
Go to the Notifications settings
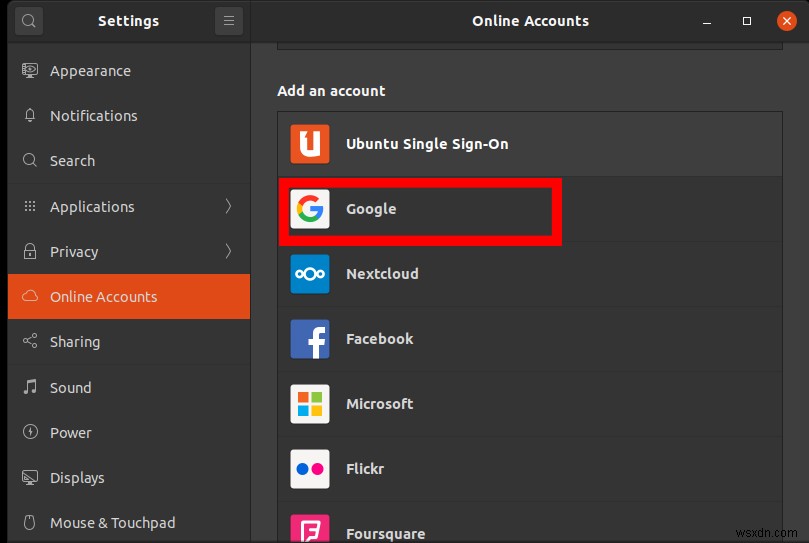(x=94, y=116)
